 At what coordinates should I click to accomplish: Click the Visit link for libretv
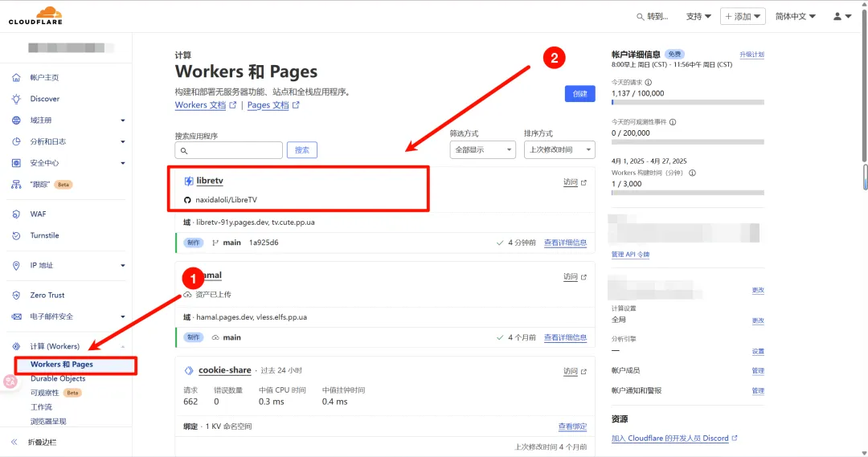(575, 182)
